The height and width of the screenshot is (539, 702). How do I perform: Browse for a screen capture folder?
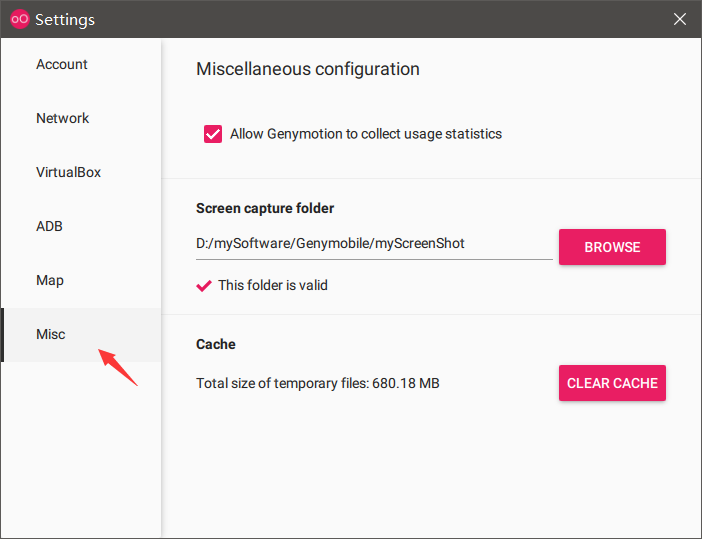click(612, 247)
